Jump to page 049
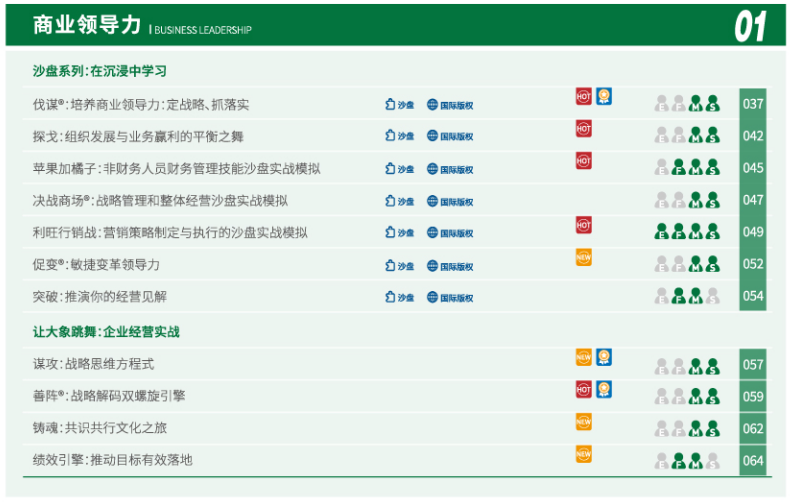792x502 pixels. click(x=753, y=232)
